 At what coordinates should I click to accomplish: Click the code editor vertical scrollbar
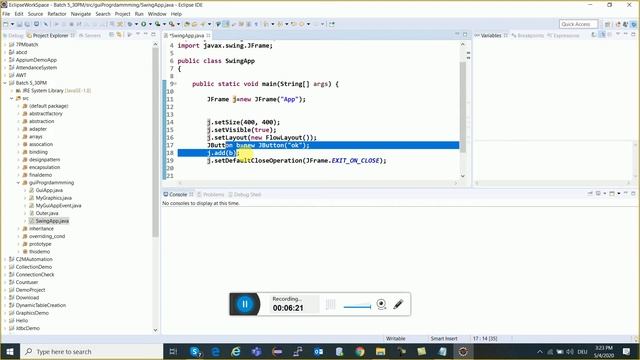[462, 107]
